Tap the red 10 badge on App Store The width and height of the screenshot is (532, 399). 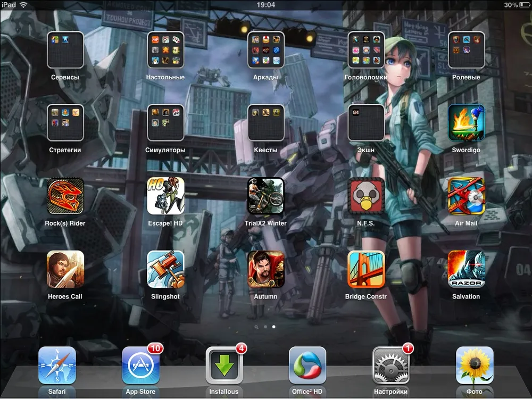155,348
